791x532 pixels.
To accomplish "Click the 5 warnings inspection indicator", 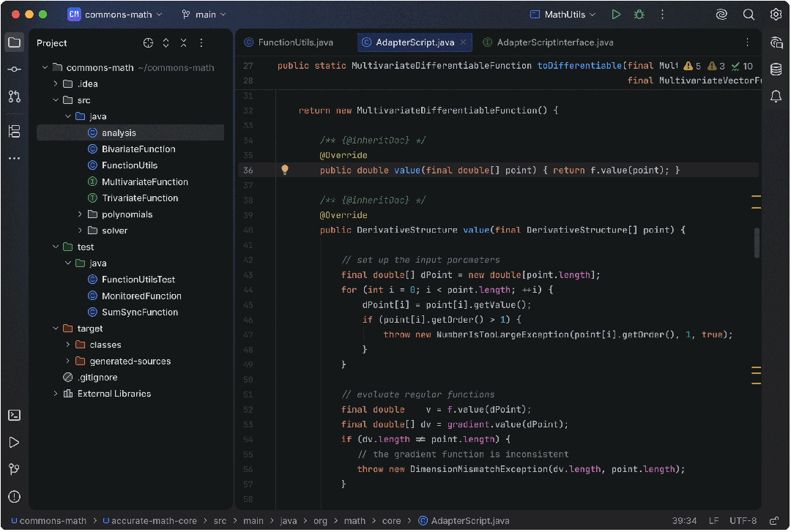I will pos(691,65).
